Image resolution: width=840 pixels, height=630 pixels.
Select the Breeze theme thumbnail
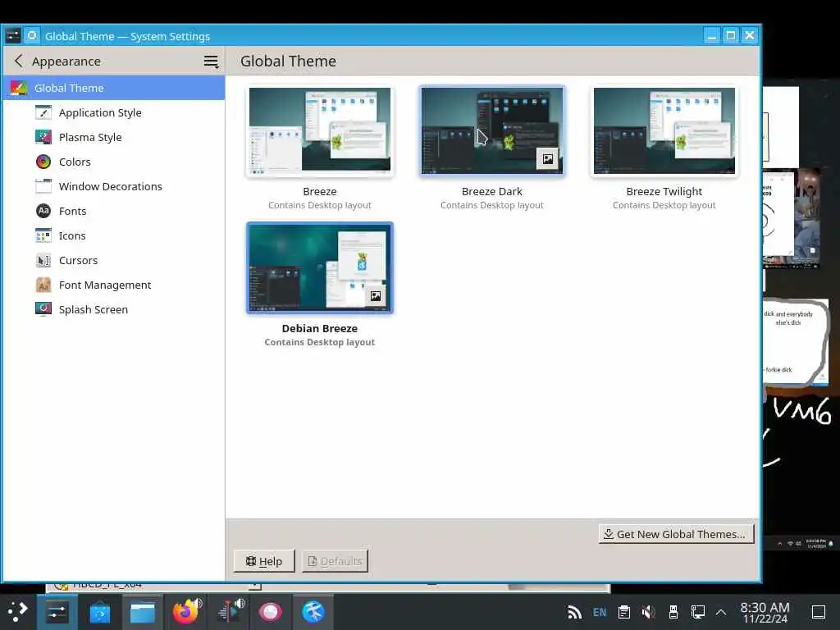tap(320, 130)
